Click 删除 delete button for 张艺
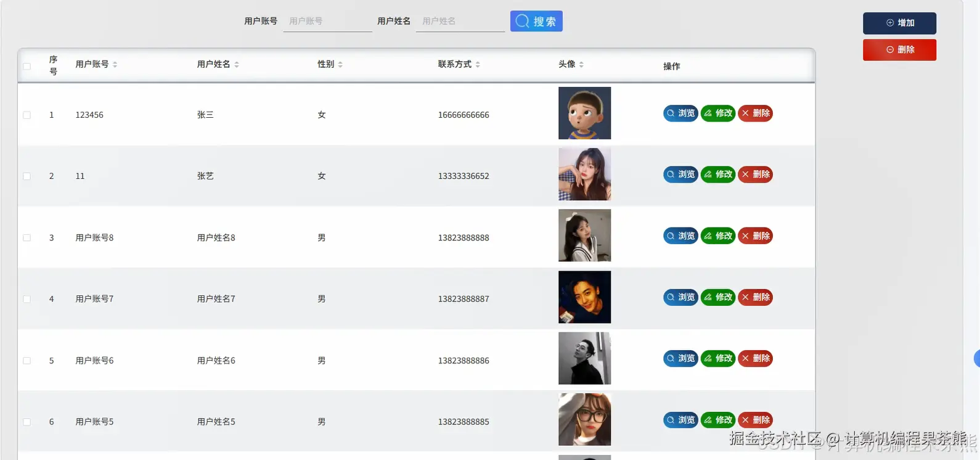This screenshot has height=460, width=980. (756, 175)
